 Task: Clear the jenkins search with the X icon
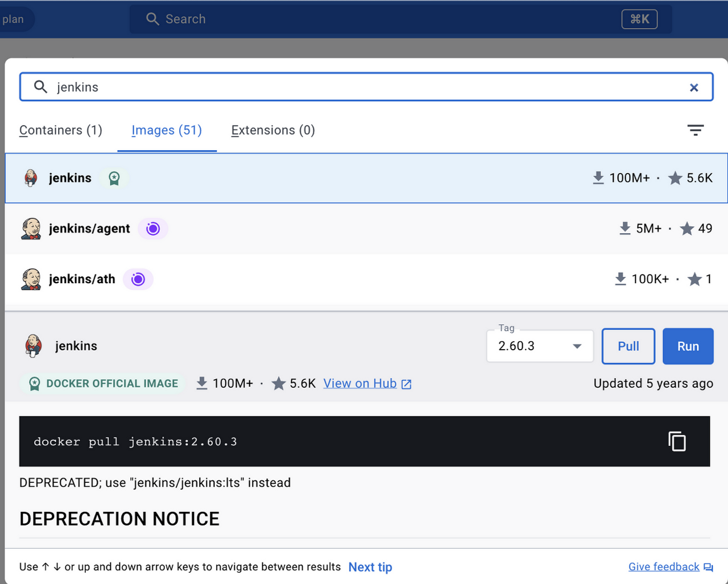(694, 88)
